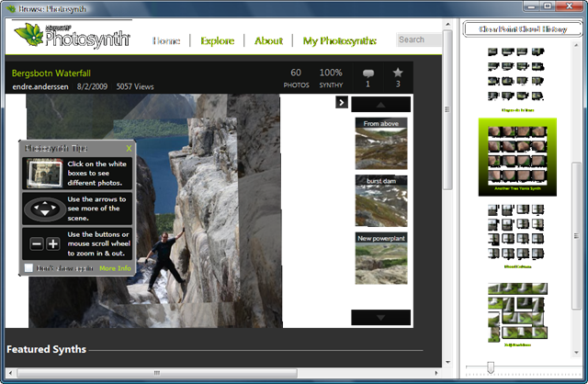Viewport: 588px width, 384px height.
Task: Open the My Photosynths page
Action: 339,41
